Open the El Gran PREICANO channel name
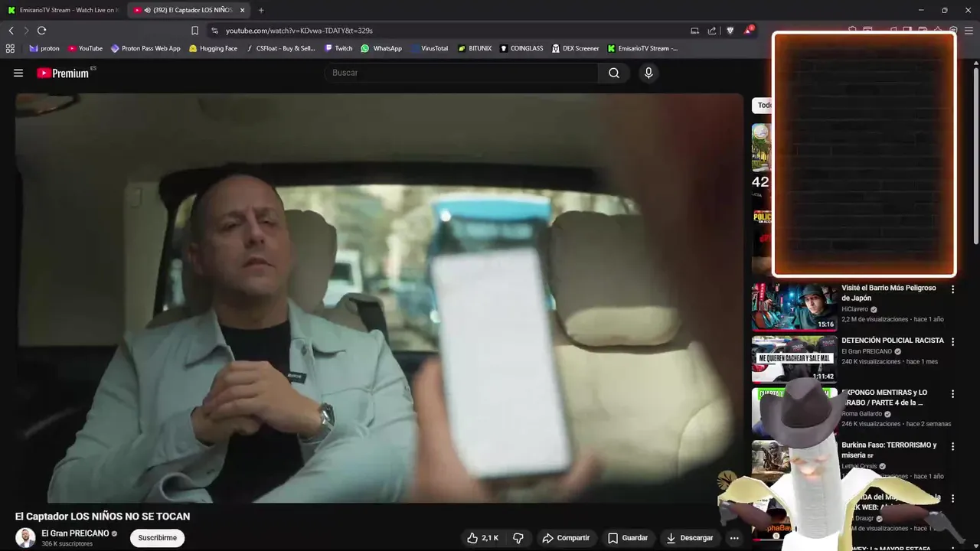Viewport: 980px width, 551px height. 75,533
